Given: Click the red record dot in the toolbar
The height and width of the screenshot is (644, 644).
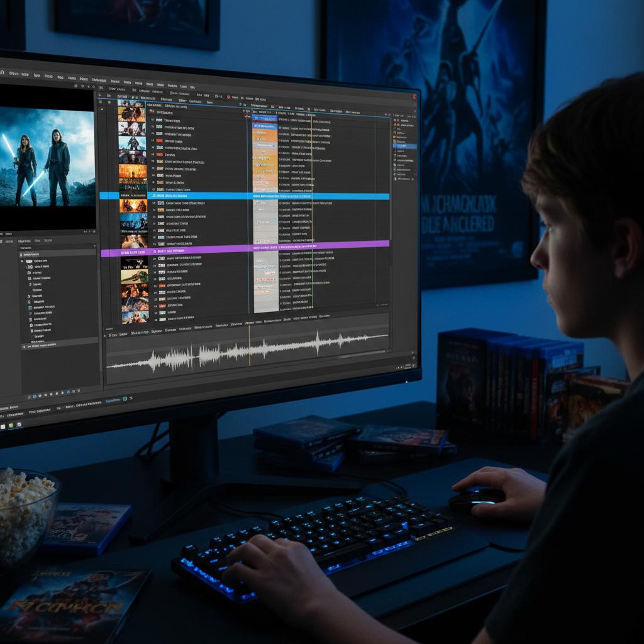Looking at the screenshot, I should click(228, 97).
